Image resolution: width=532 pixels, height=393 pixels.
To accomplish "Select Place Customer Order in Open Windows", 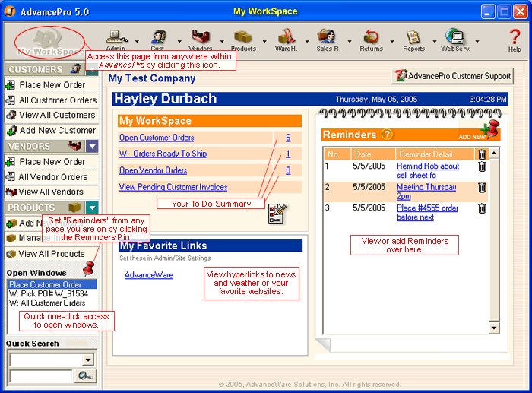I will coord(52,284).
